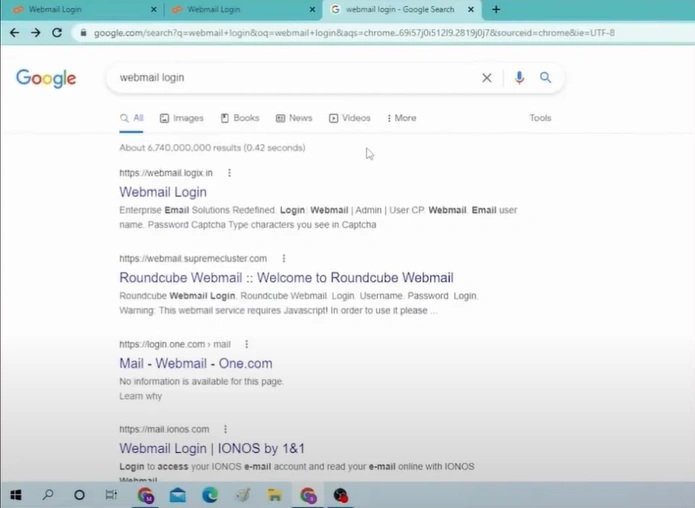
Task: Open the Webmail Login result link
Action: point(163,192)
